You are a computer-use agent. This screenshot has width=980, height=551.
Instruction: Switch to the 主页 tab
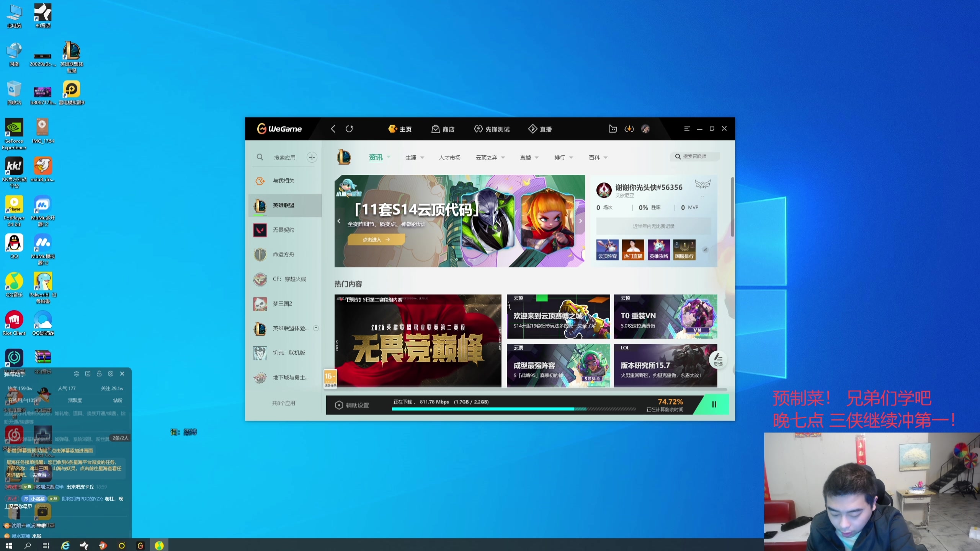point(400,129)
